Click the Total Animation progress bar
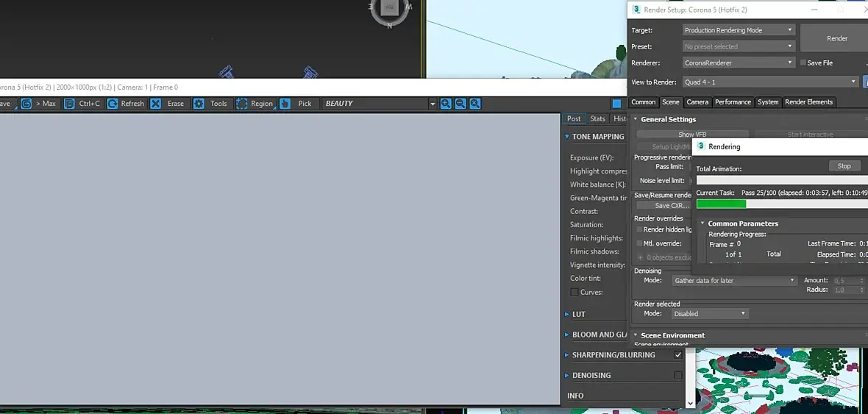868x414 pixels. (782, 180)
